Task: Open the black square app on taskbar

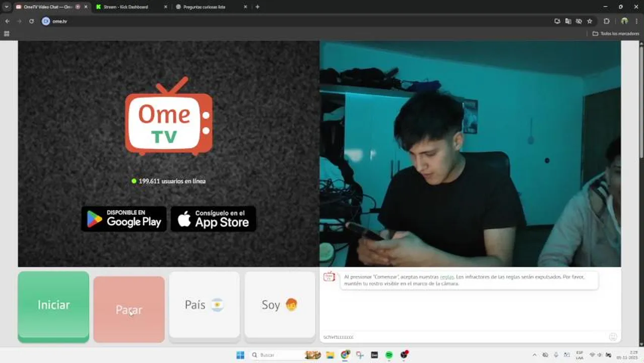Action: click(x=374, y=355)
